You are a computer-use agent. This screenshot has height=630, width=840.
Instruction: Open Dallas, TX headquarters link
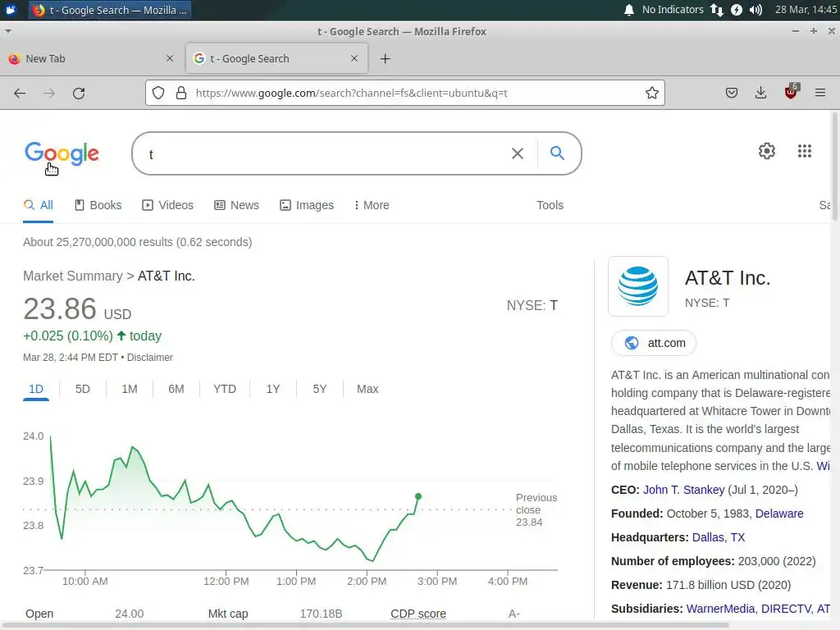[x=718, y=537]
